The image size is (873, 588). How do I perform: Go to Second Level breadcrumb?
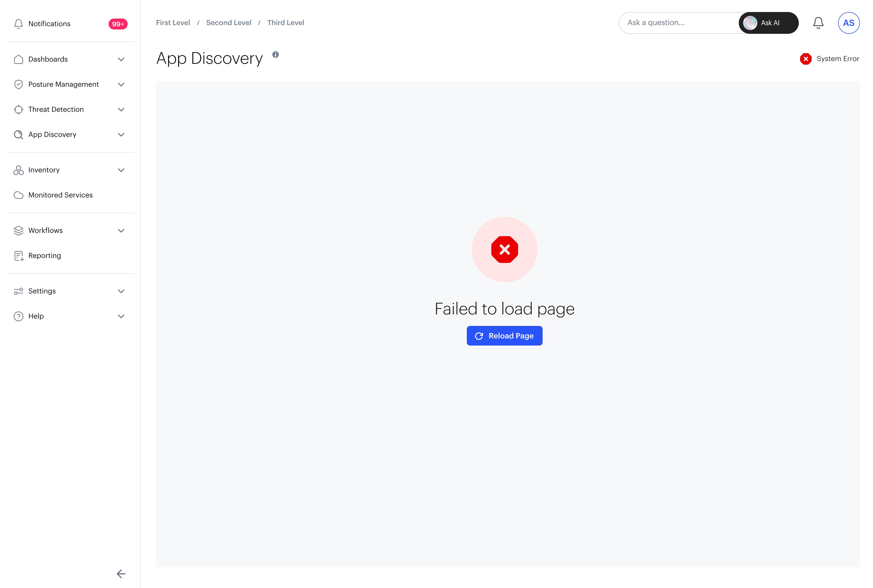[228, 23]
